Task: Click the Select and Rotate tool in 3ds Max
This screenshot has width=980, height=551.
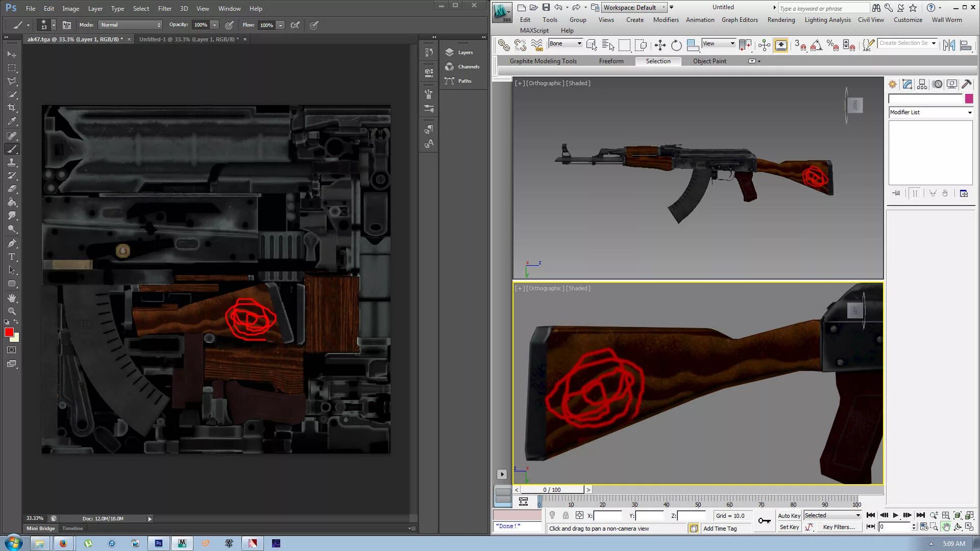Action: pyautogui.click(x=676, y=45)
